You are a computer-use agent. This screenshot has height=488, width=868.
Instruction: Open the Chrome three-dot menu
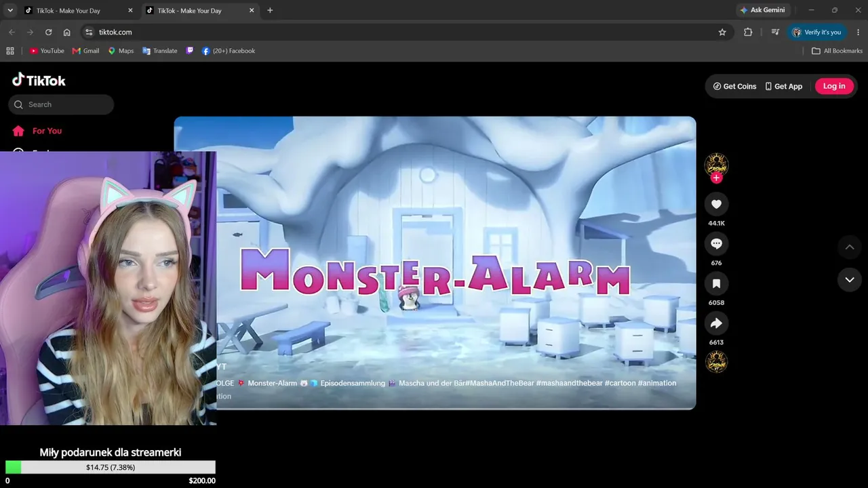pos(859,32)
